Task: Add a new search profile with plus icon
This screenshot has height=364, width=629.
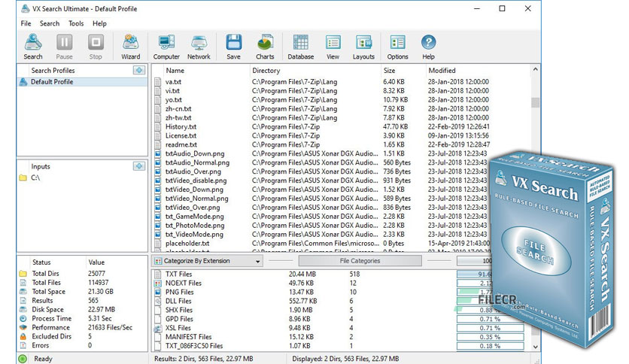Action: pos(139,70)
